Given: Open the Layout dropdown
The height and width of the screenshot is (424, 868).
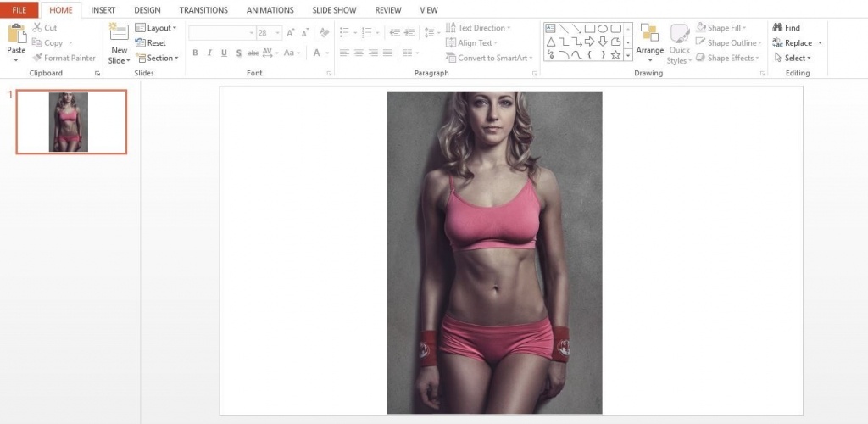Looking at the screenshot, I should pyautogui.click(x=156, y=28).
